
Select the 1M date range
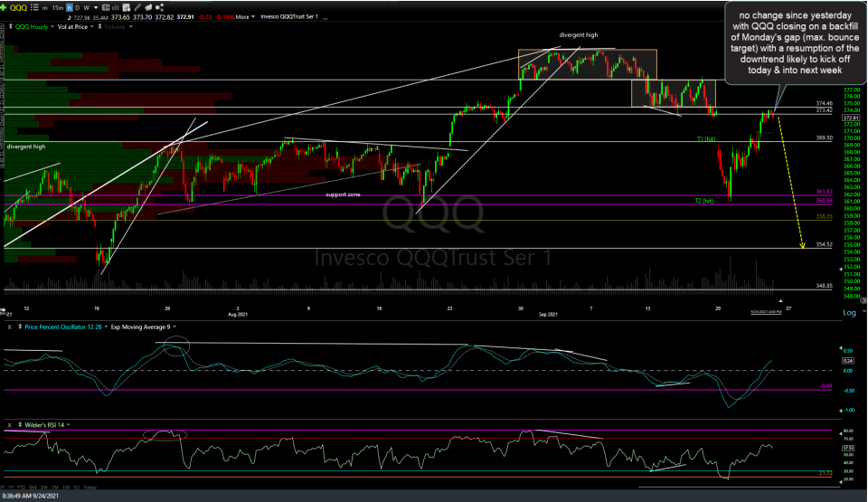[x=55, y=488]
